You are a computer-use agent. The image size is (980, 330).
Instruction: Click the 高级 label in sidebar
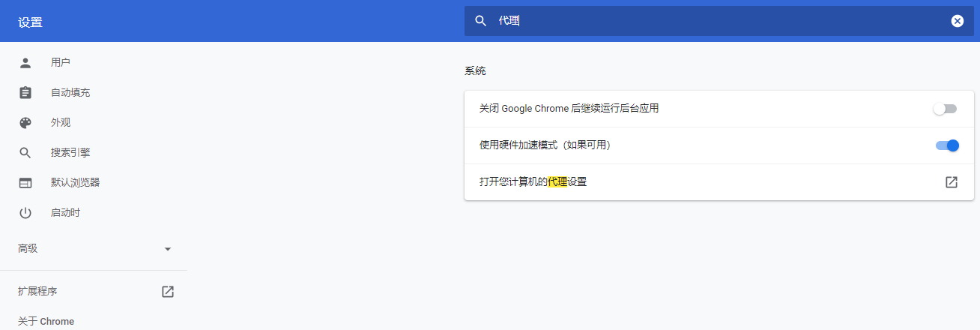(x=28, y=248)
